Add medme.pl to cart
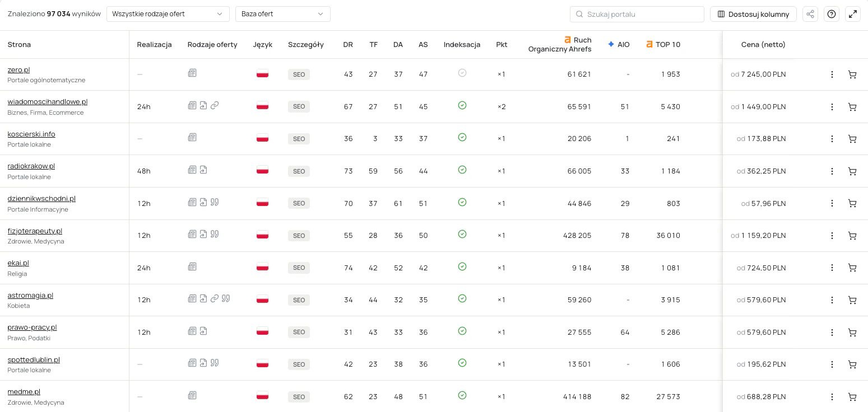The width and height of the screenshot is (868, 412). (852, 397)
